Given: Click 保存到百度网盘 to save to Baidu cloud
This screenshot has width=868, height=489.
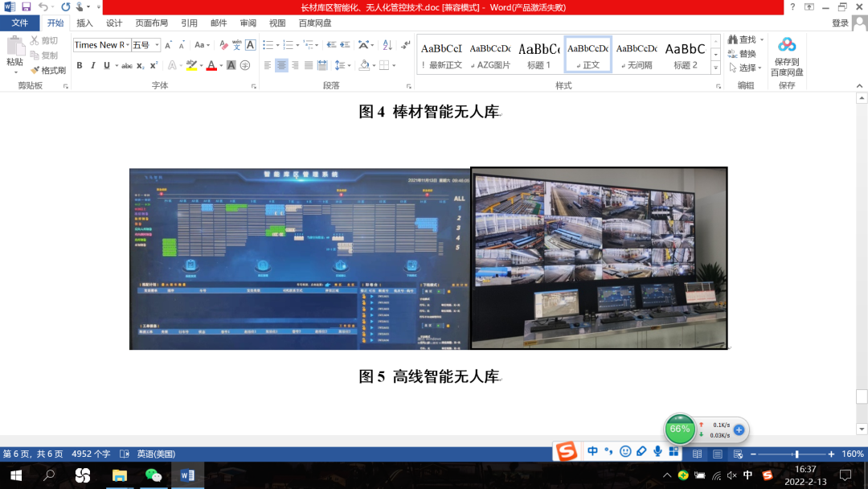Looking at the screenshot, I should point(786,55).
